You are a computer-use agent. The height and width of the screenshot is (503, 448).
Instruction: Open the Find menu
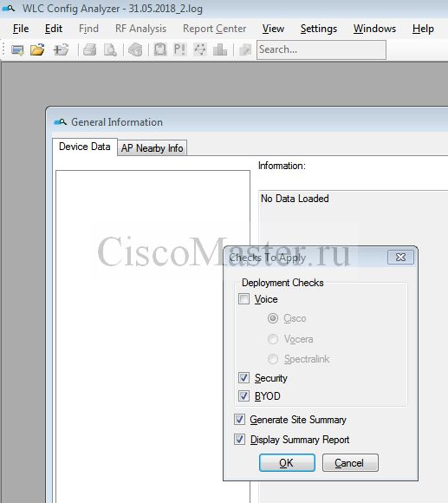point(88,29)
